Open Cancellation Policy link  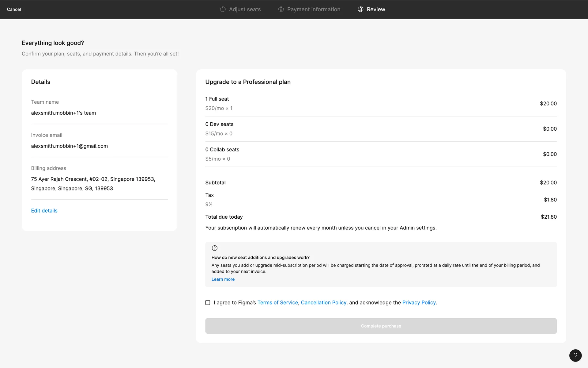coord(323,303)
